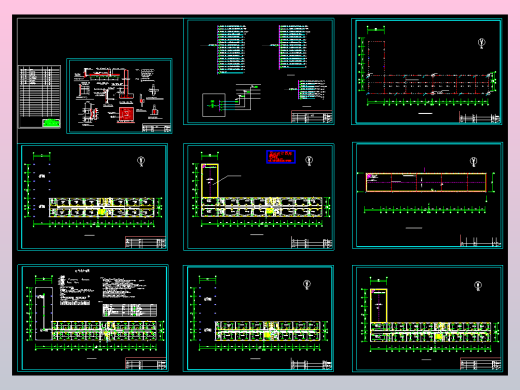Screen dimensions: 520x390
Task: Click north arrow on the orange roof plan sheet
Action: (x=473, y=162)
